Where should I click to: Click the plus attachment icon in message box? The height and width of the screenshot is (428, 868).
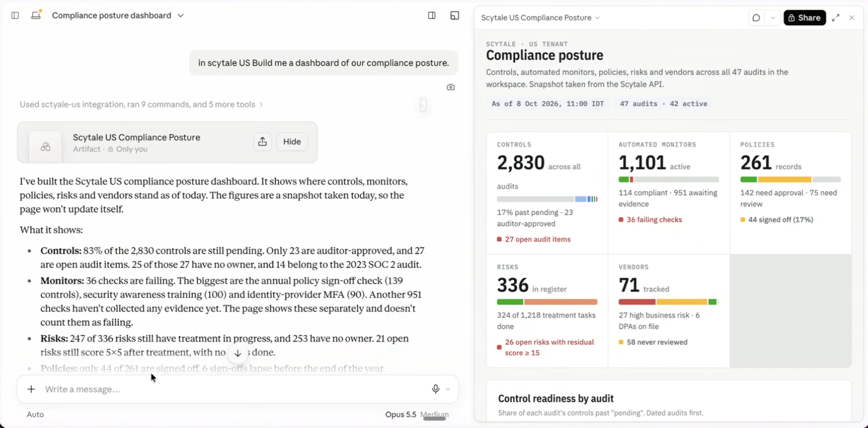click(x=31, y=389)
